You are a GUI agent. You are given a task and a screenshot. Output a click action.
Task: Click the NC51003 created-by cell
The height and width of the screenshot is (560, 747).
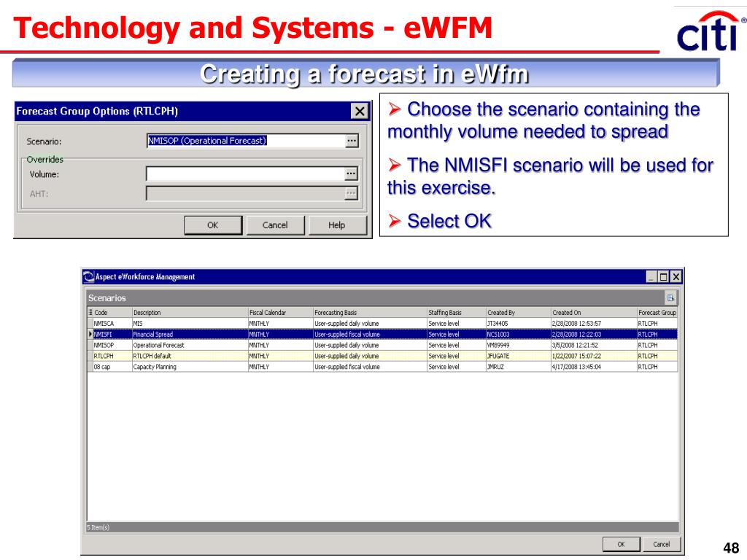[x=519, y=334]
